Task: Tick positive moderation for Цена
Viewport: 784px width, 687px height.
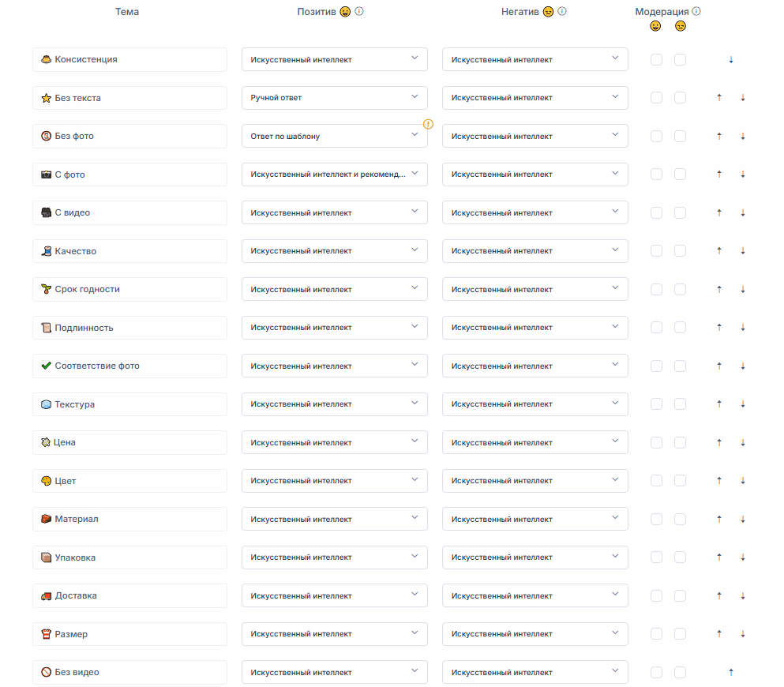Action: (657, 442)
